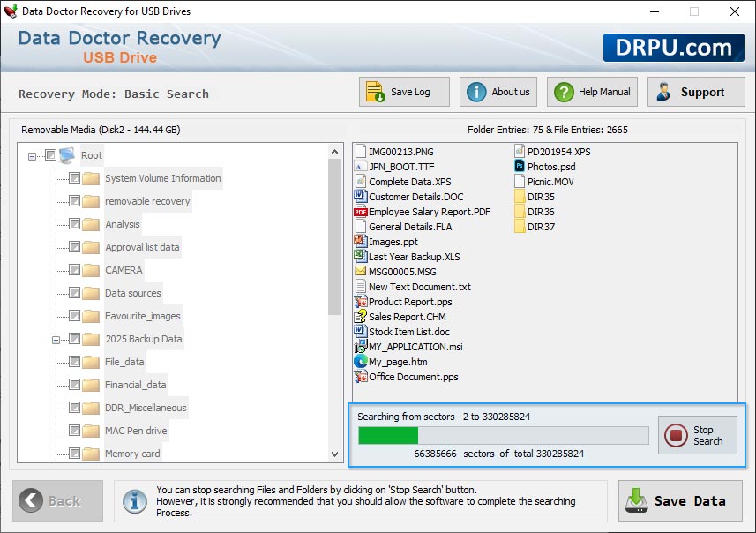Select the DIR37 folder icon

tap(520, 226)
